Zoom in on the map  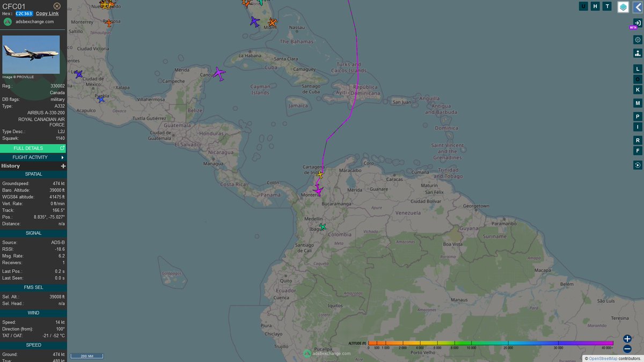[627, 338]
